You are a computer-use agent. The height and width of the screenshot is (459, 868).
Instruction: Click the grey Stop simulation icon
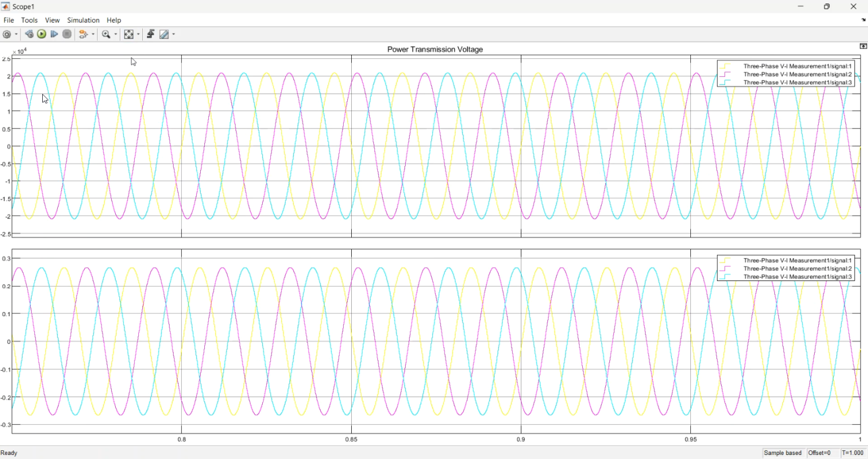(x=67, y=34)
